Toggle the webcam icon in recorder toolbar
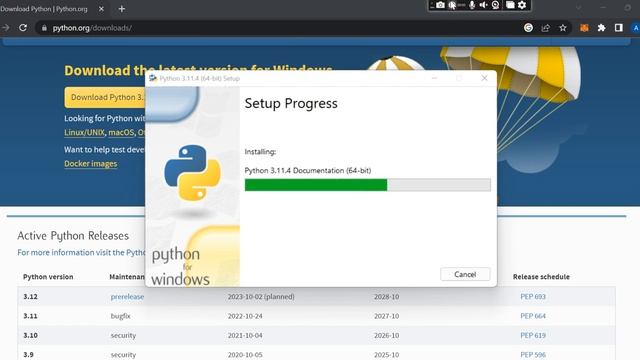This screenshot has height=360, width=640. point(496,5)
